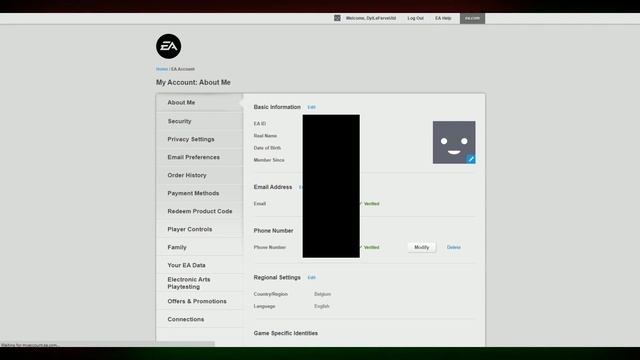Click the ea.com button
The width and height of the screenshot is (640, 360).
click(x=472, y=18)
